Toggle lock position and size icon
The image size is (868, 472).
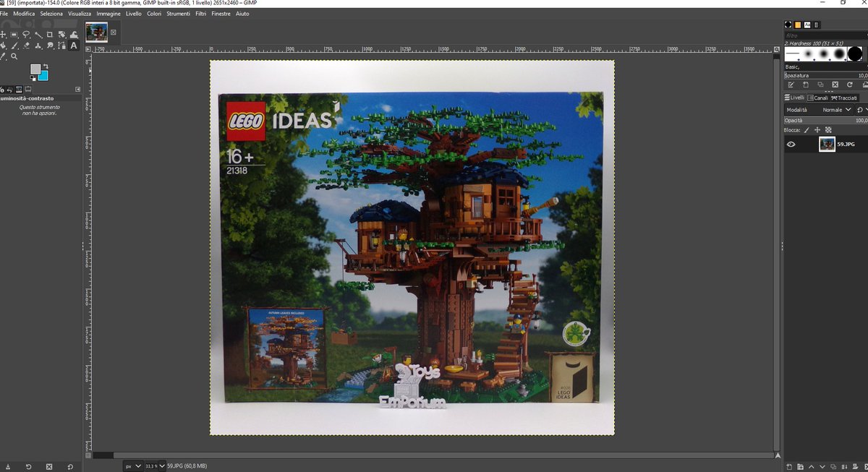817,129
